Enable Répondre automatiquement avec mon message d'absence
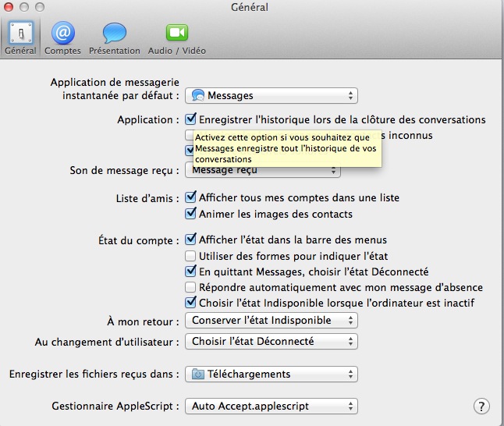504x426 pixels. [x=190, y=287]
